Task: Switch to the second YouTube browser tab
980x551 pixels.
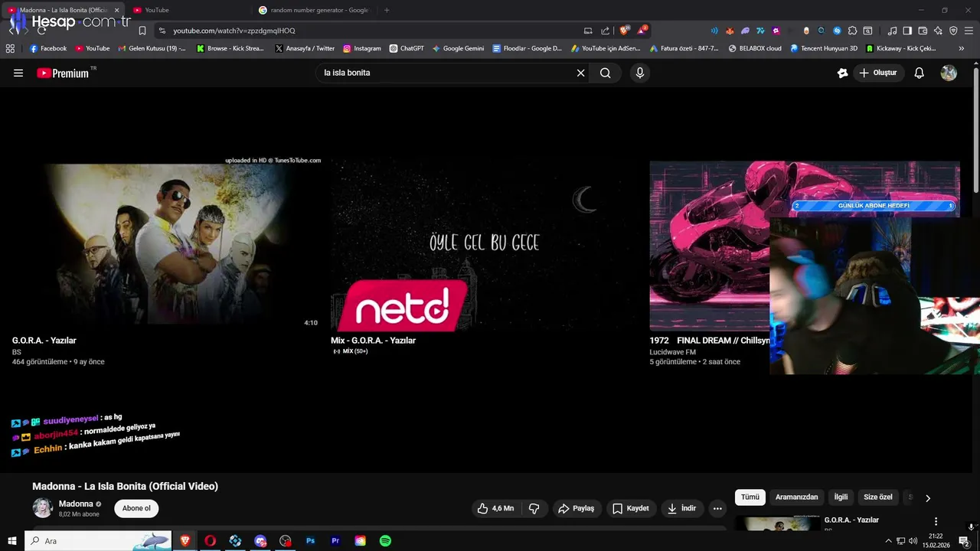Action: coord(188,10)
